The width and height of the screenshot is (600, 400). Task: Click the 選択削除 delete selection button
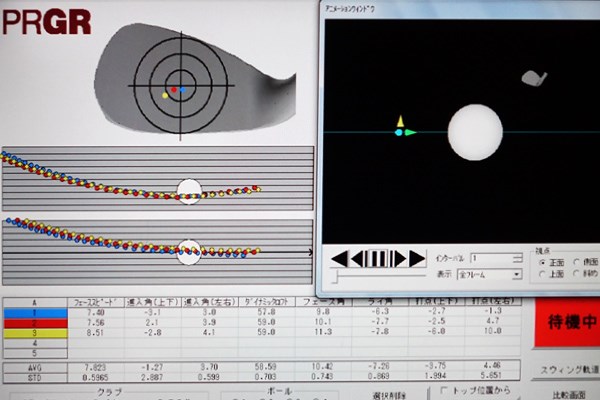click(x=390, y=395)
